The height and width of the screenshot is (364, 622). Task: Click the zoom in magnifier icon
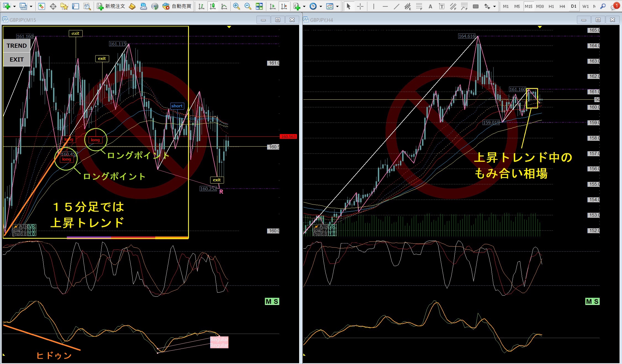pyautogui.click(x=236, y=6)
